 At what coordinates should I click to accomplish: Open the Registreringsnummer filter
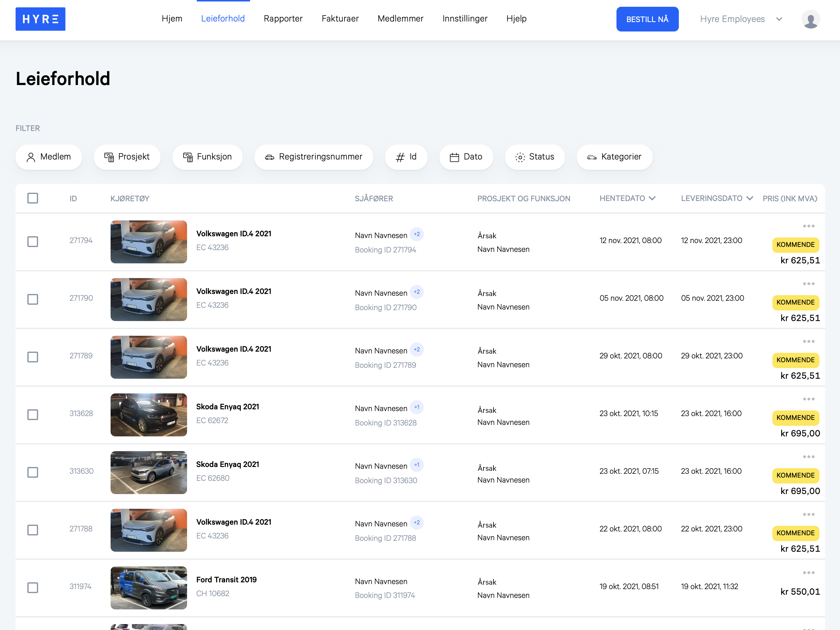(314, 157)
